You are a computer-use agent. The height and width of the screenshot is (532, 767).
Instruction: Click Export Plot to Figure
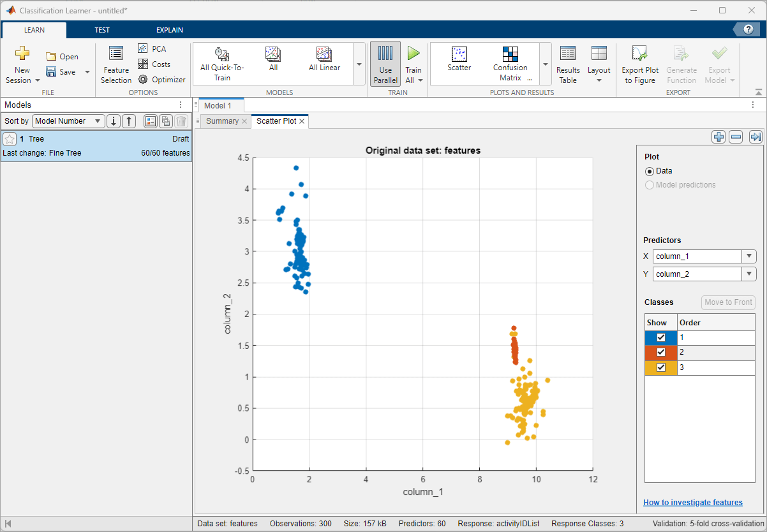click(x=639, y=63)
